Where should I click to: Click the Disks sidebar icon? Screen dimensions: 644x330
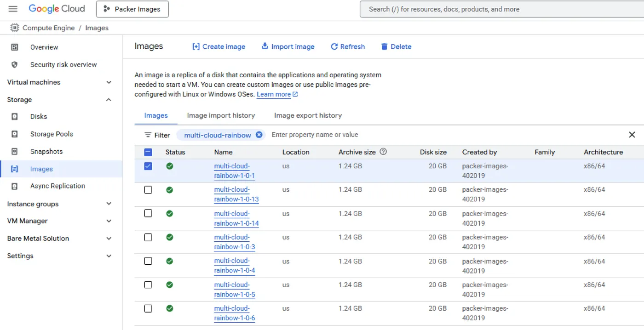(x=15, y=117)
